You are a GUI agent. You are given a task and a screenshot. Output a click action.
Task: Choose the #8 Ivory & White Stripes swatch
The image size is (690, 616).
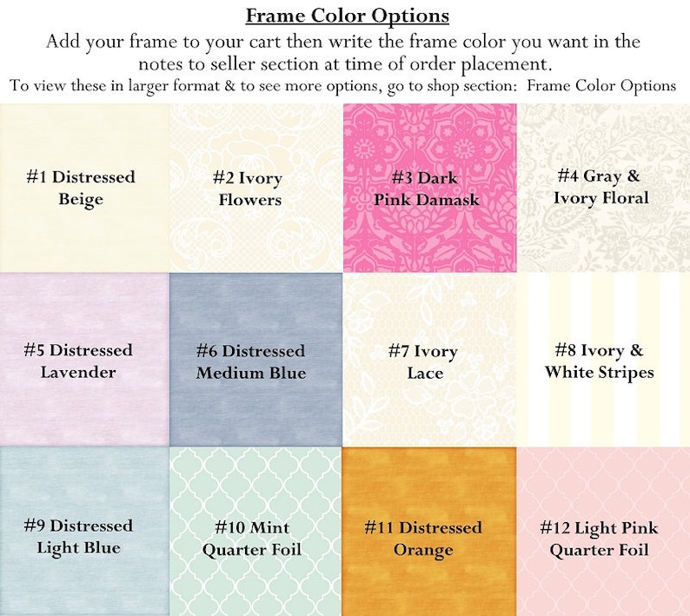603,360
